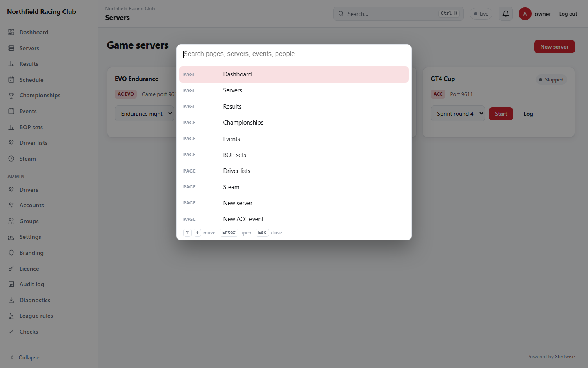
Task: Select Results in command palette
Action: coord(294,107)
